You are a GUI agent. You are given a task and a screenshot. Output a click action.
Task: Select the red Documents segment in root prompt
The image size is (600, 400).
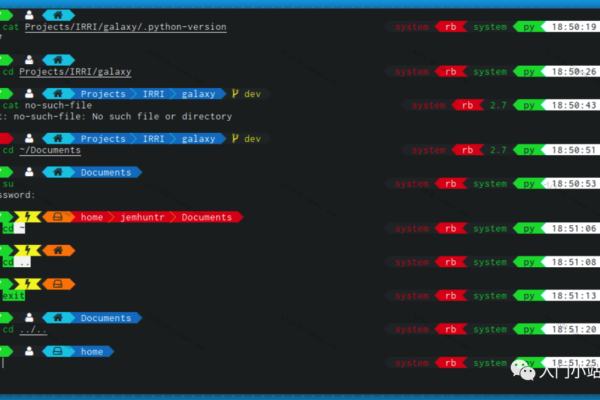[x=205, y=217]
